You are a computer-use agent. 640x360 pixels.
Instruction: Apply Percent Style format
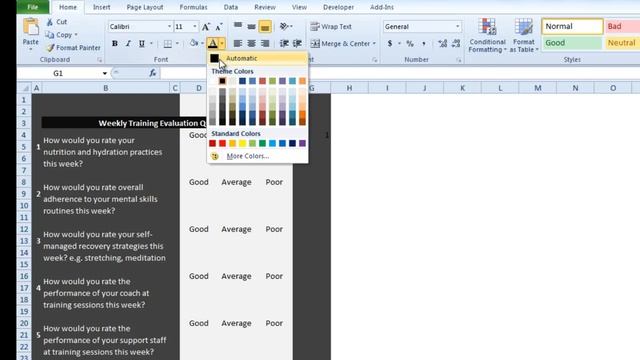pos(410,43)
